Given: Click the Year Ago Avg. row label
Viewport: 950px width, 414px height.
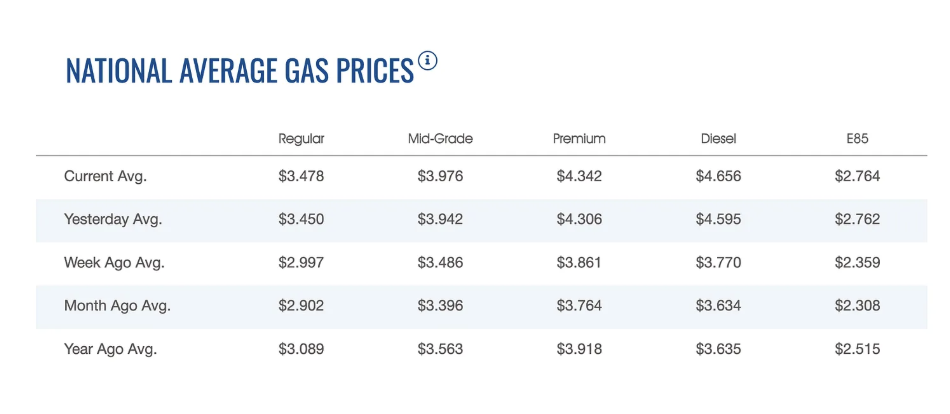Looking at the screenshot, I should click(x=111, y=350).
